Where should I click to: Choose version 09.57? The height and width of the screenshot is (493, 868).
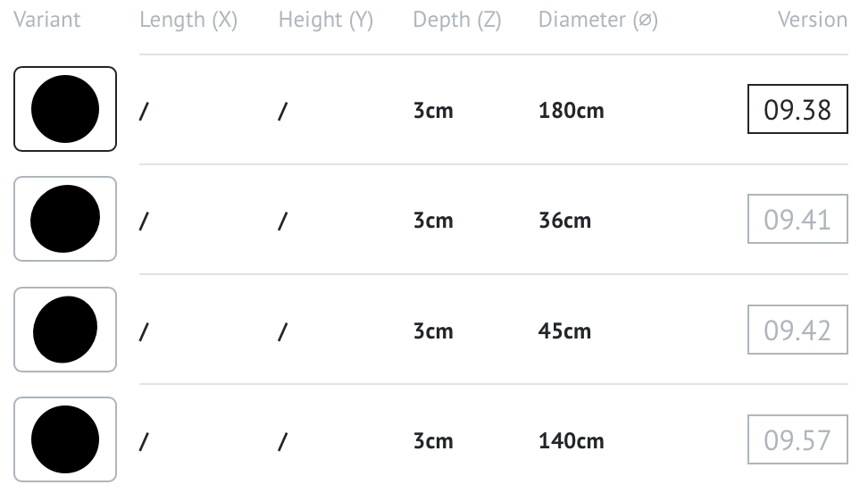(x=797, y=439)
